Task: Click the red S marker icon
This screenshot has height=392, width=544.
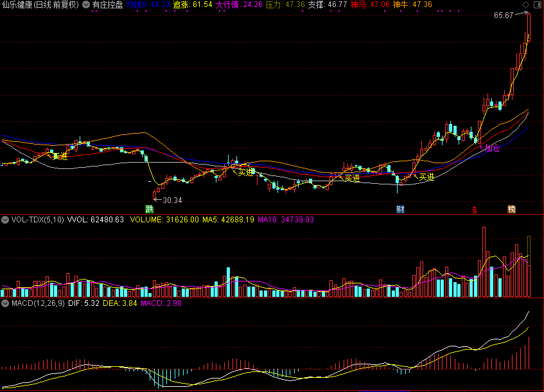Action: (x=474, y=209)
